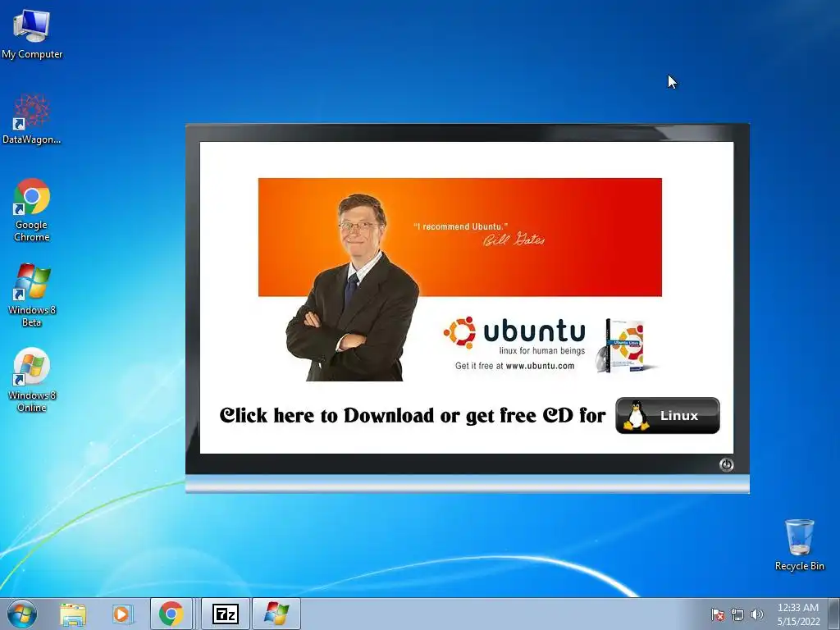Switch to Chrome in the taskbar
Image resolution: width=840 pixels, height=630 pixels.
[x=171, y=614]
